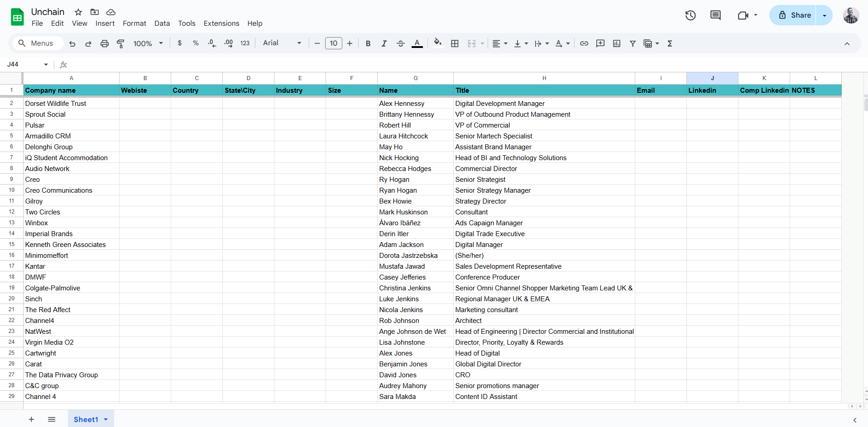868x427 pixels.
Task: Format as percent icon
Action: tap(196, 43)
